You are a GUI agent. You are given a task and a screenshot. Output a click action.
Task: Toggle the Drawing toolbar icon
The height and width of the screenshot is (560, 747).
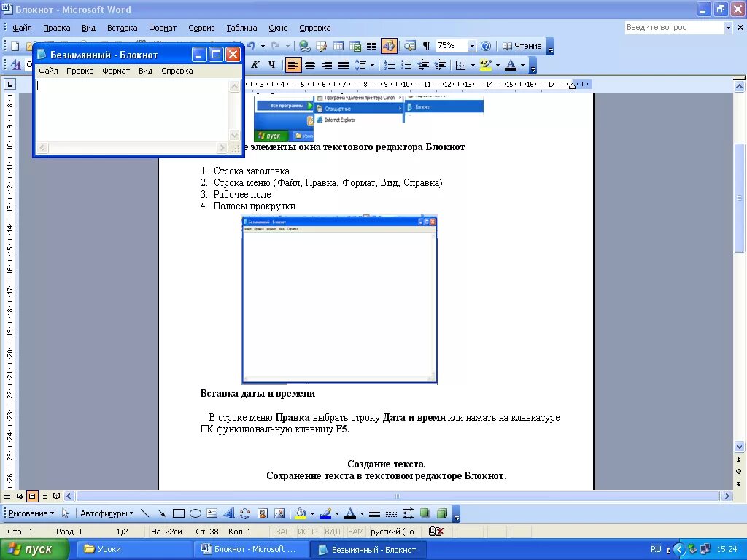pos(389,46)
